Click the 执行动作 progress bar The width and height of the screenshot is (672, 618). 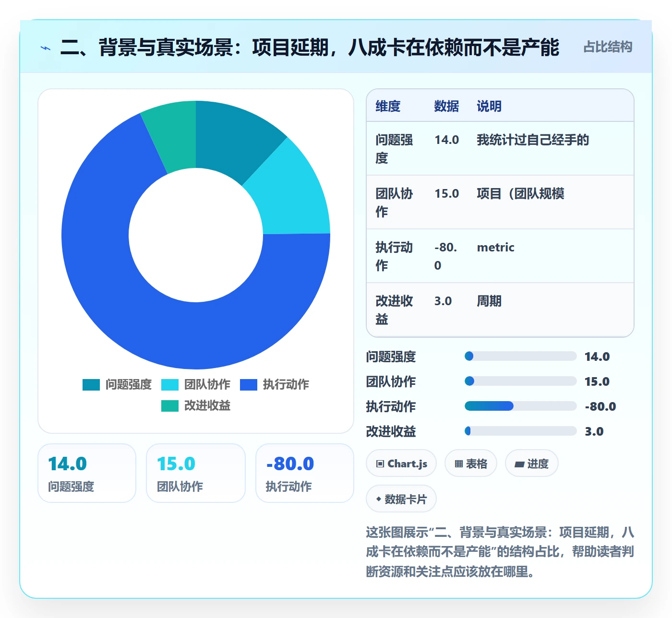click(521, 406)
